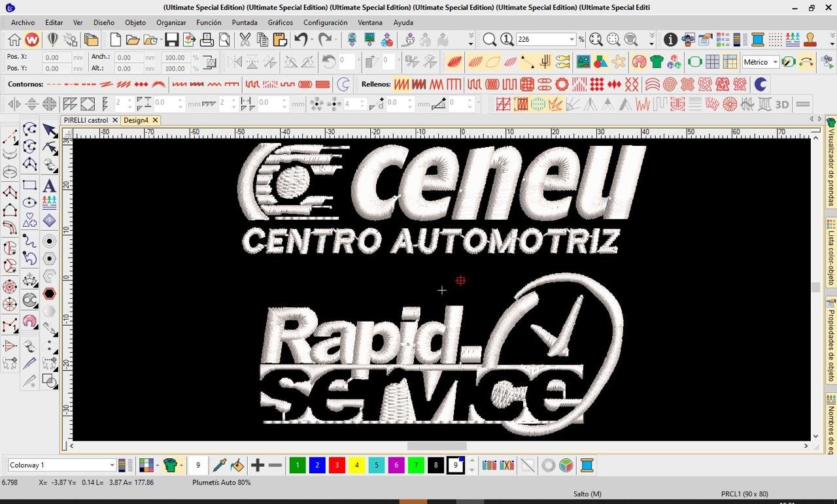Viewport: 837px width, 504px height.
Task: Click the Anch. width input field
Action: point(128,58)
